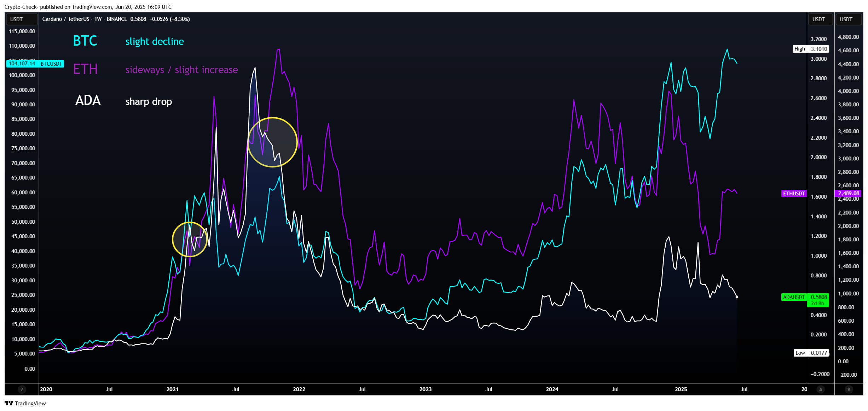Click the BTCUSDT price label 104,107.14
Viewport: 868px width, 411px height.
tap(22, 64)
